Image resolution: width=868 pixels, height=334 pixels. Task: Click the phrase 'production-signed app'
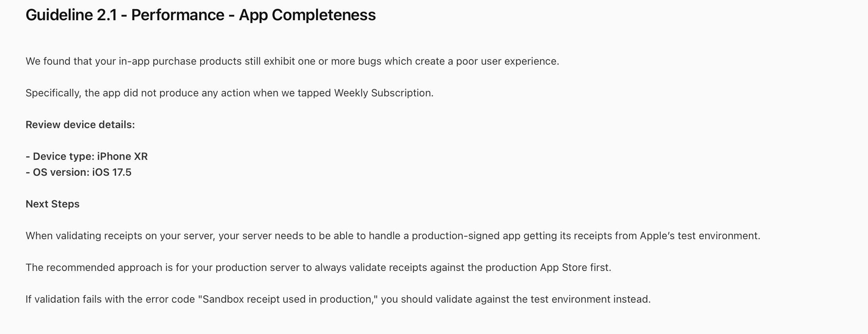pos(466,236)
